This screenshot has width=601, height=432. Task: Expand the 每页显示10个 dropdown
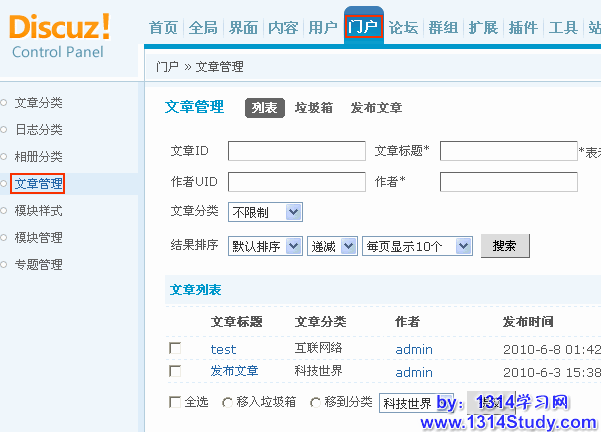click(x=416, y=245)
